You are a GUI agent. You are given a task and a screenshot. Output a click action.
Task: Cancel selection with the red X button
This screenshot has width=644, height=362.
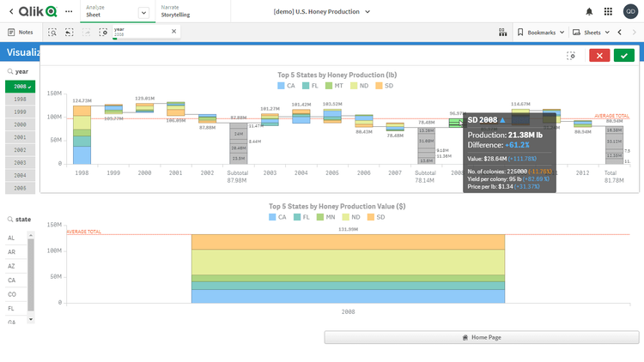tap(599, 56)
